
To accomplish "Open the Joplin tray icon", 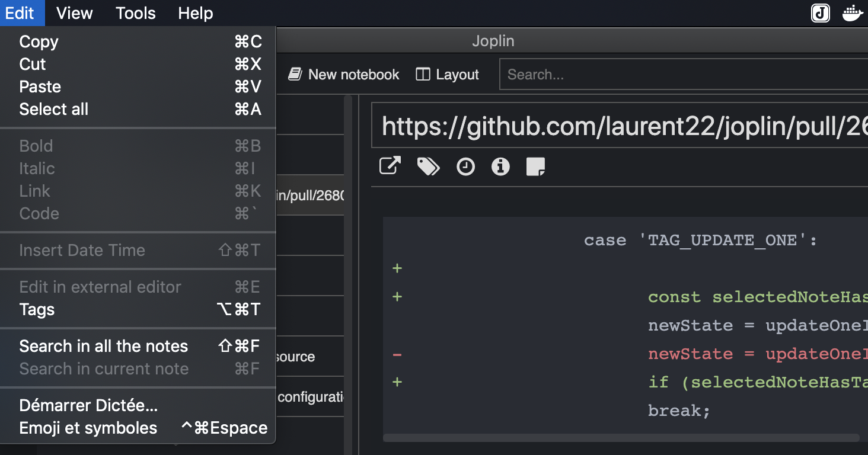I will (820, 13).
